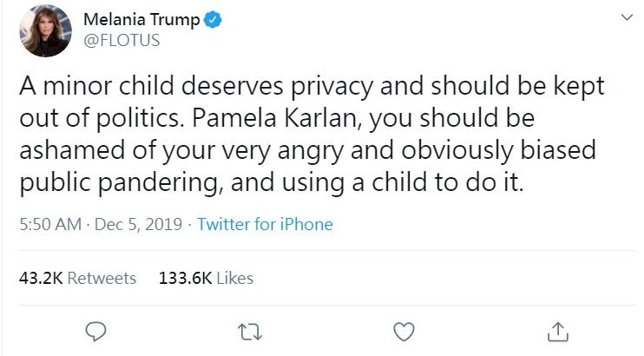
Task: Click the reply speech bubble icon
Action: coord(95,332)
